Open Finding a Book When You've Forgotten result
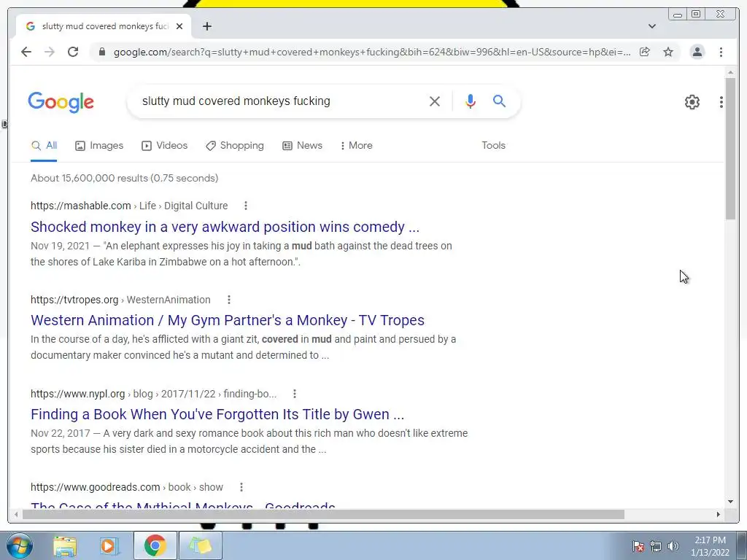Image resolution: width=747 pixels, height=560 pixels. pyautogui.click(x=217, y=414)
